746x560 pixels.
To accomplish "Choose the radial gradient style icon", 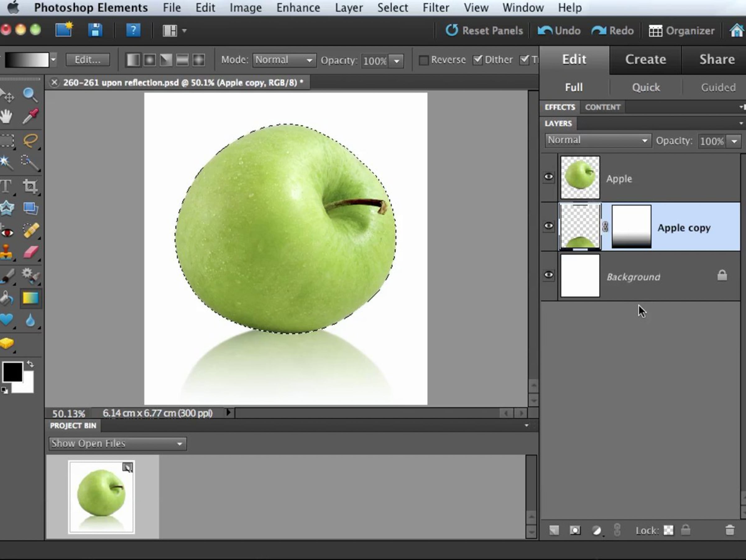I will click(x=150, y=60).
